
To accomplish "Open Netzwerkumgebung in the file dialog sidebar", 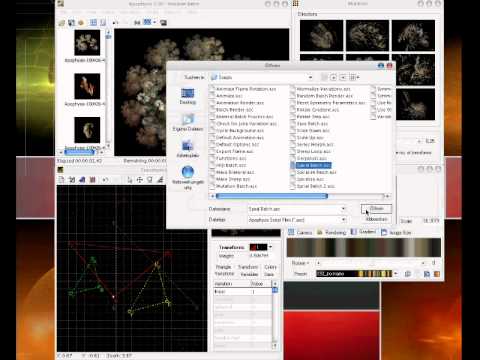I will pyautogui.click(x=188, y=178).
